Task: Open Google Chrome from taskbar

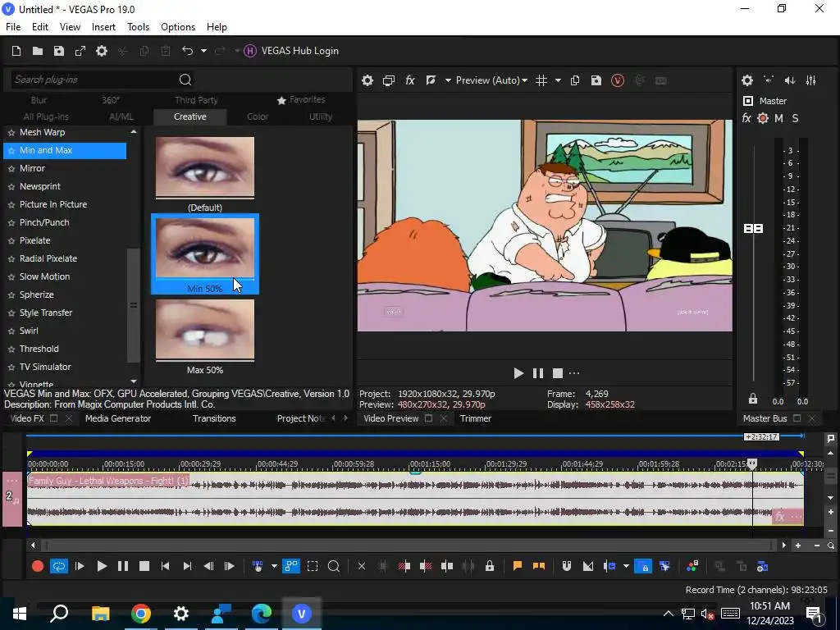Action: point(141,614)
